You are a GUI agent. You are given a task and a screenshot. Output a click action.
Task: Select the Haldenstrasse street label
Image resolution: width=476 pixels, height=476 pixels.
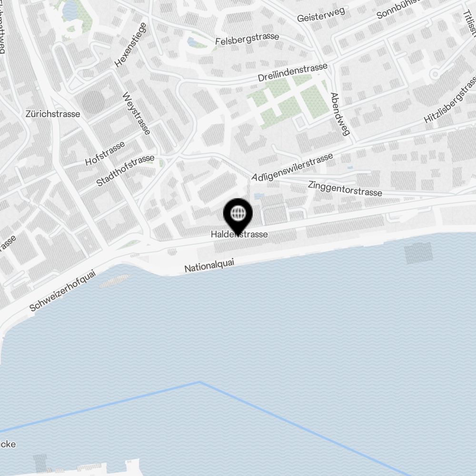[239, 234]
